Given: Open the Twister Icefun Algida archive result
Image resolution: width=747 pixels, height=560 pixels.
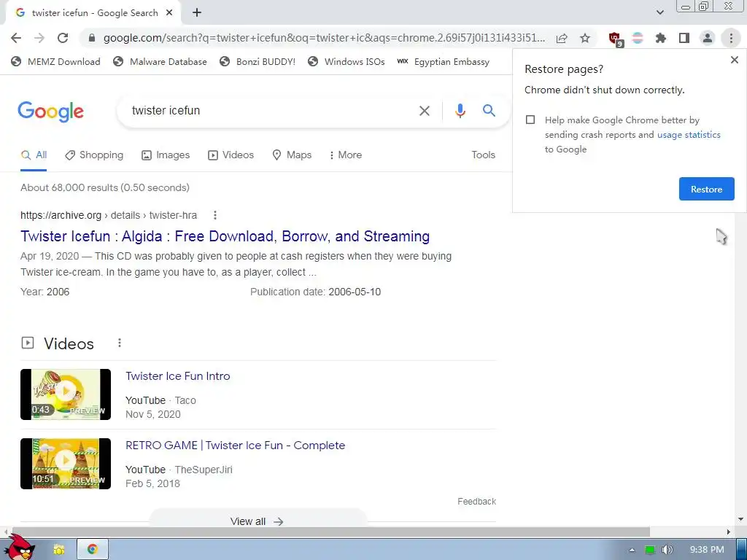Looking at the screenshot, I should (x=225, y=237).
